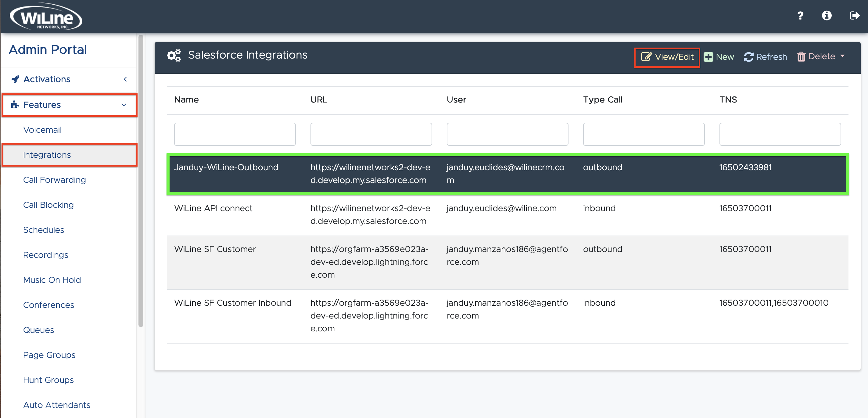Click the rocket icon next to Activations

coord(15,79)
